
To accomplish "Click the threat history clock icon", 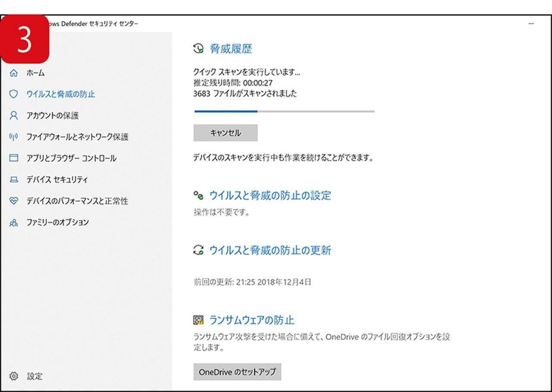I will coord(198,49).
